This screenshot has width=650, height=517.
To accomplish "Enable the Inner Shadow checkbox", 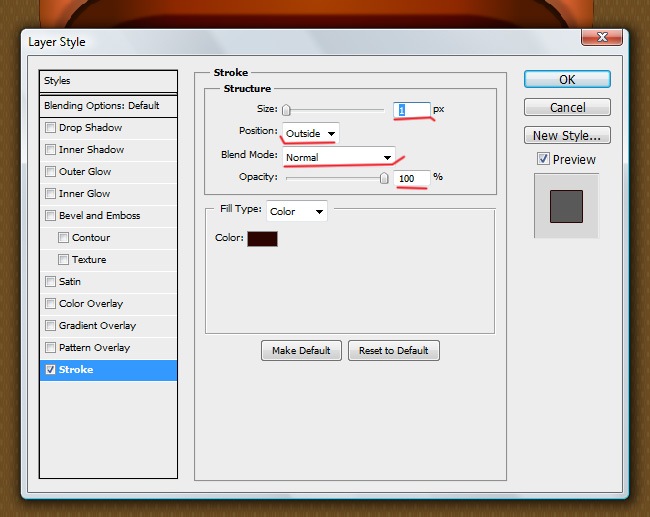I will (x=51, y=150).
